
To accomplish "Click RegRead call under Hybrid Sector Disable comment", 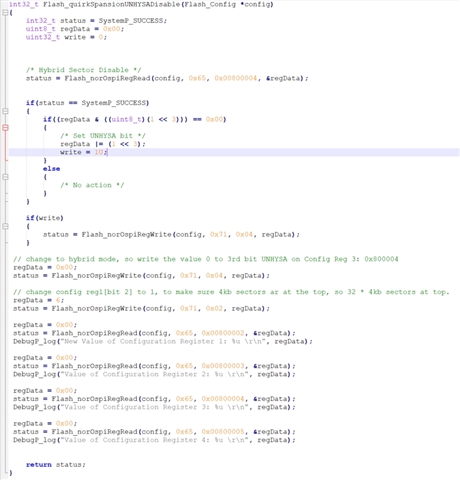I will (167, 78).
